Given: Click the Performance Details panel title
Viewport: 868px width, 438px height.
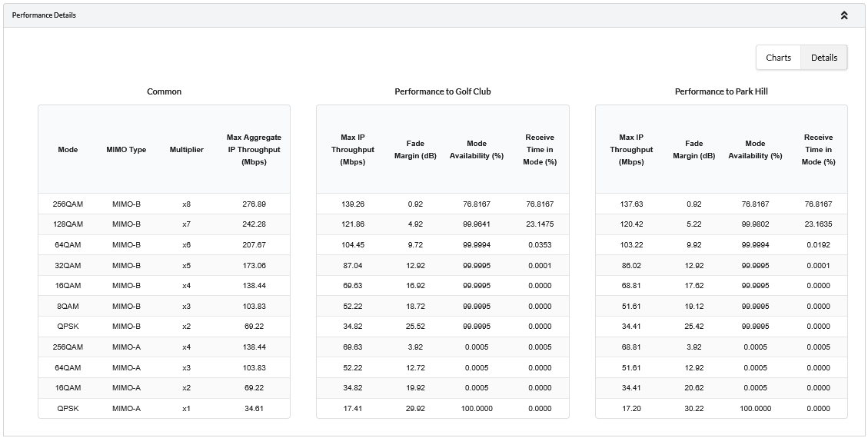Looking at the screenshot, I should [x=44, y=15].
